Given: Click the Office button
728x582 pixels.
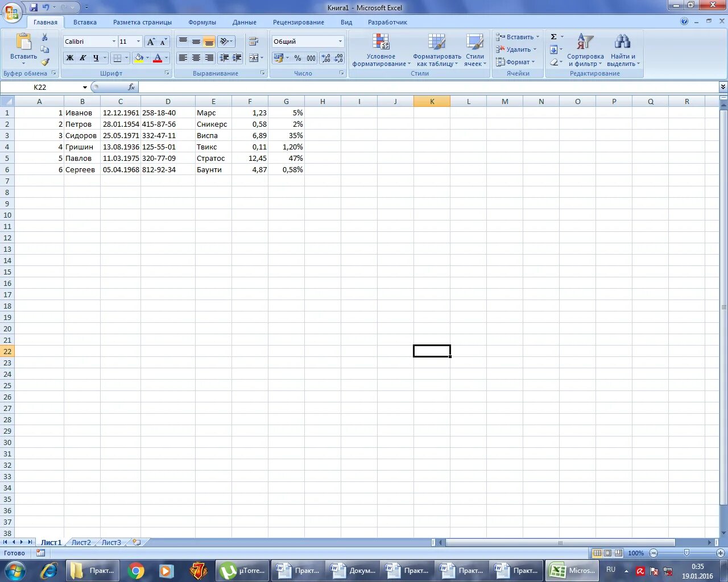Looking at the screenshot, I should (12, 11).
